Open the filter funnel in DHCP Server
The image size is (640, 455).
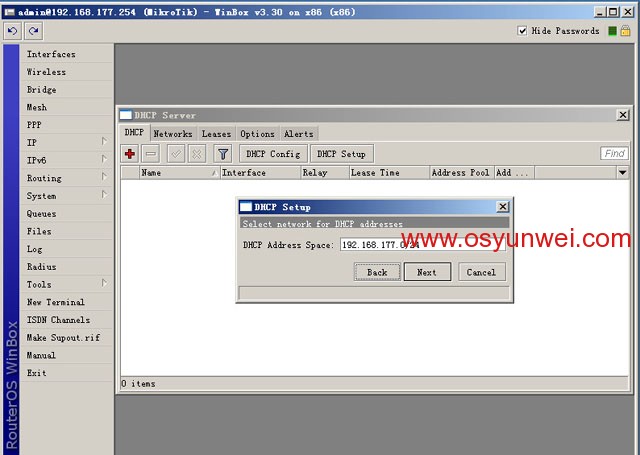222,154
